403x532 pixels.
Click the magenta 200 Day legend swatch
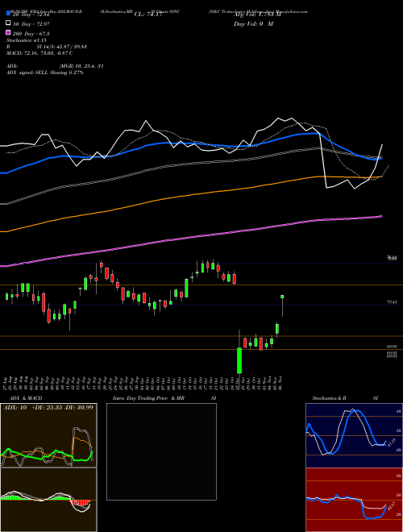tap(9, 32)
